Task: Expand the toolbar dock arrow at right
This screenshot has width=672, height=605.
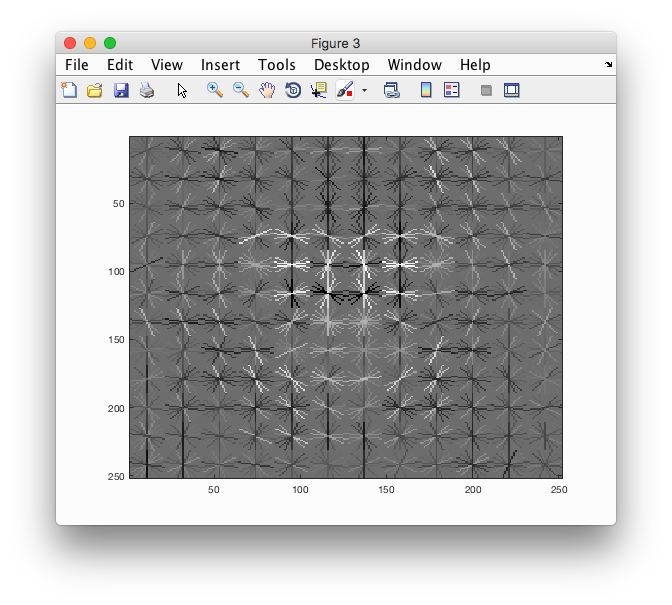Action: coord(609,65)
